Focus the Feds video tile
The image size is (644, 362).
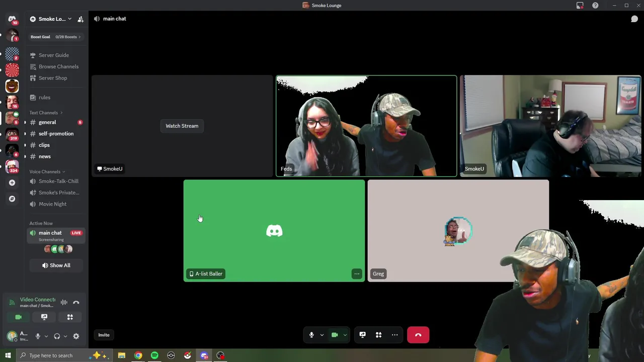(366, 126)
